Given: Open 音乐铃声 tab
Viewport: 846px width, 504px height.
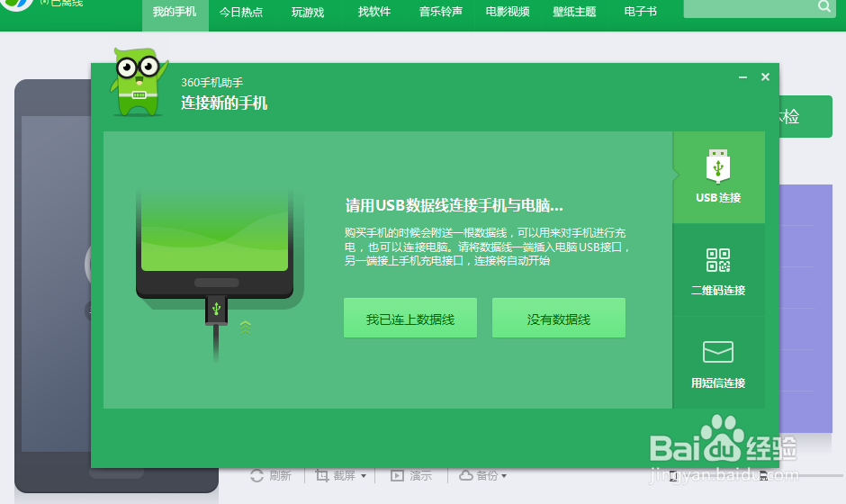Looking at the screenshot, I should point(441,13).
